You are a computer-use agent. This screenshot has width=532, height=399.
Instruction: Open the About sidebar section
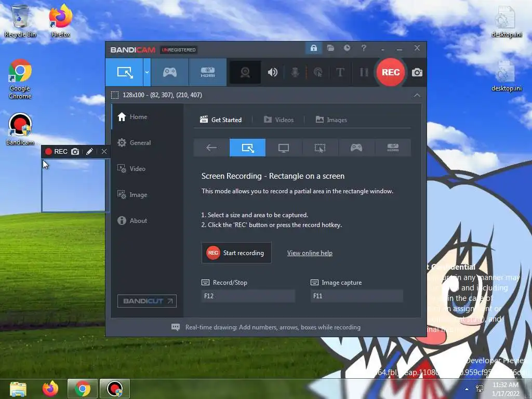(x=147, y=220)
